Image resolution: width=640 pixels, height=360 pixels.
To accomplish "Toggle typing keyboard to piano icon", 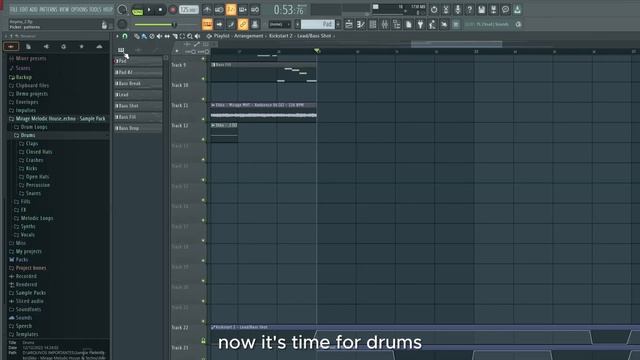I will [x=207, y=24].
